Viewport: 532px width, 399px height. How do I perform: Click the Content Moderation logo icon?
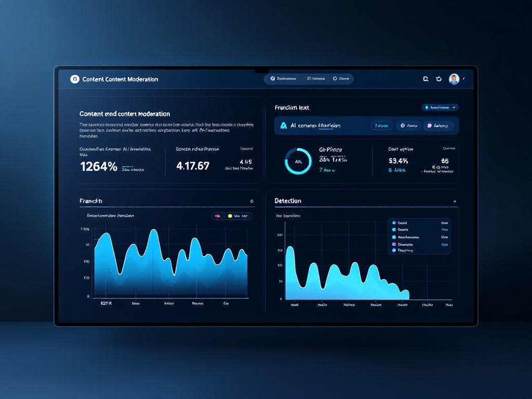pos(75,79)
